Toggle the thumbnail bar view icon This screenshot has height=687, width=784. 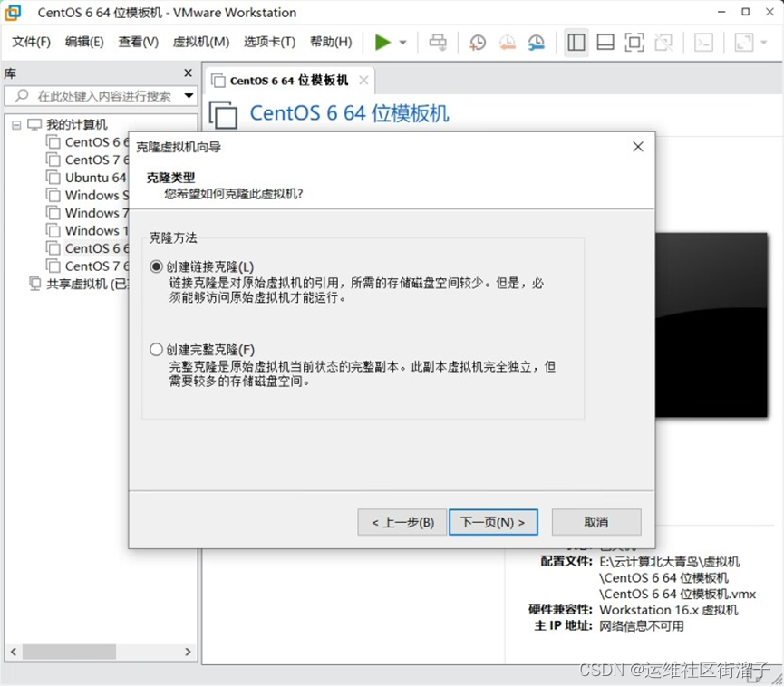[x=605, y=43]
